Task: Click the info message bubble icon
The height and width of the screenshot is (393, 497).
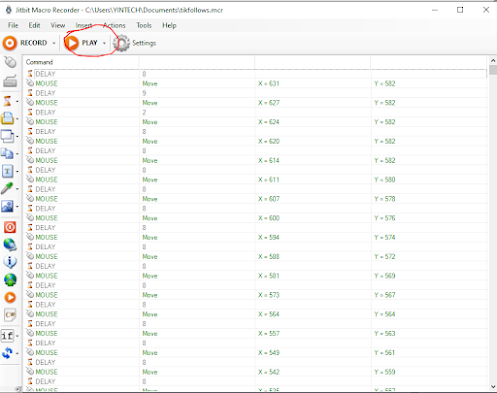Action: coord(10,262)
